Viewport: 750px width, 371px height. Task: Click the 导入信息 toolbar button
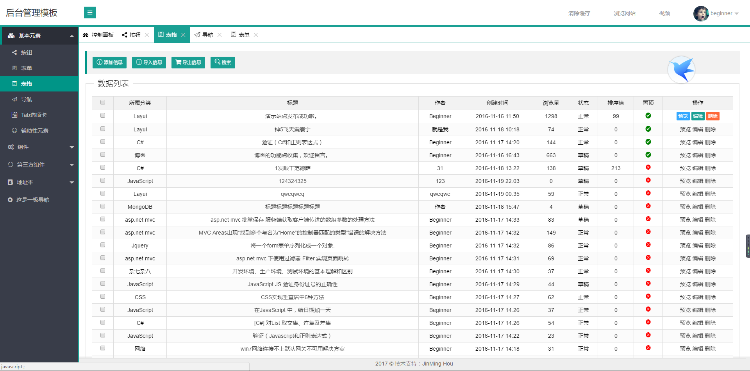pos(149,62)
